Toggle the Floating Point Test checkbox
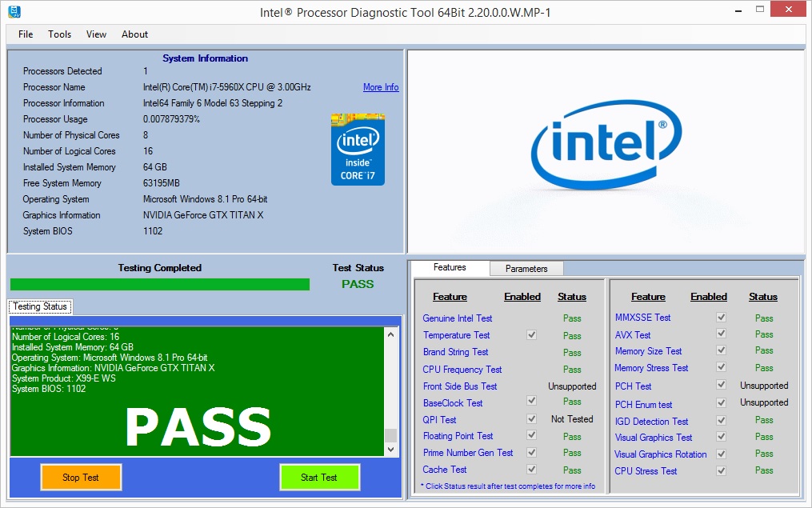The width and height of the screenshot is (812, 508). click(531, 435)
